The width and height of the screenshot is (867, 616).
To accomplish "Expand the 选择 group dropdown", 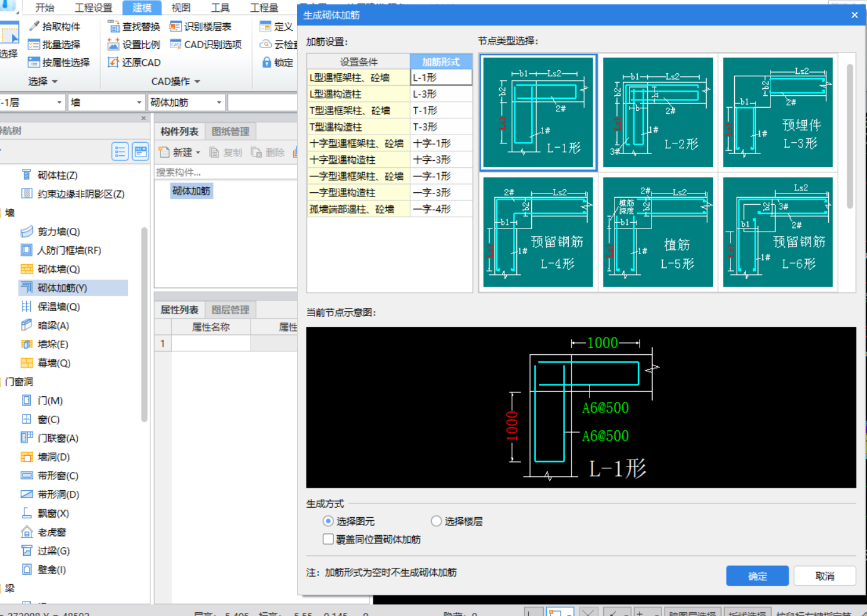I will 55,81.
